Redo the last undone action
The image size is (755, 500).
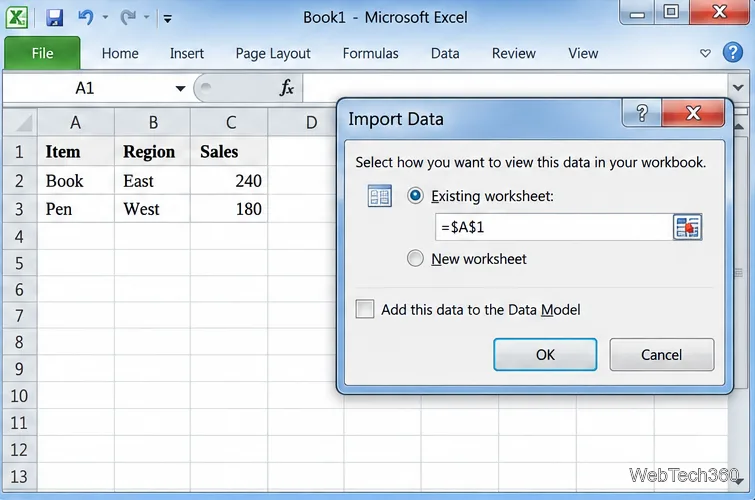point(128,18)
